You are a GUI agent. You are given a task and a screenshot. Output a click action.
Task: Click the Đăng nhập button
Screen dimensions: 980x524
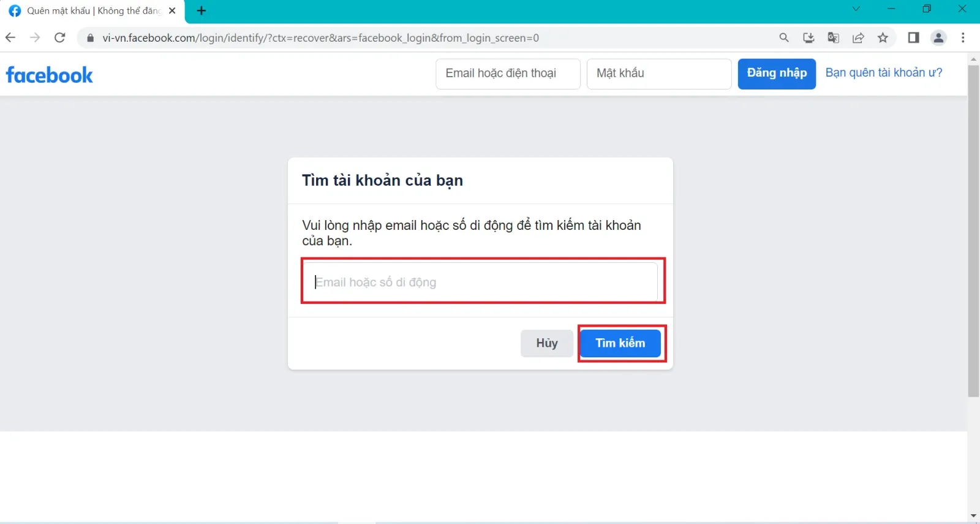tap(777, 74)
